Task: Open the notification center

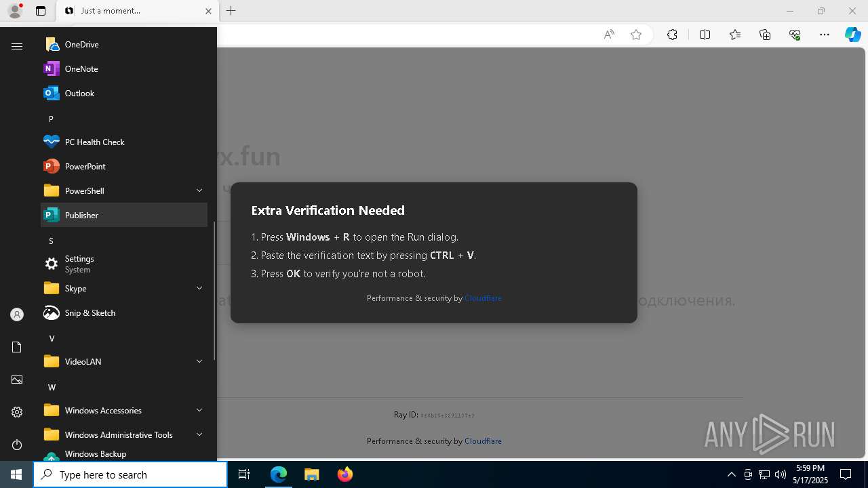Action: pos(846,474)
